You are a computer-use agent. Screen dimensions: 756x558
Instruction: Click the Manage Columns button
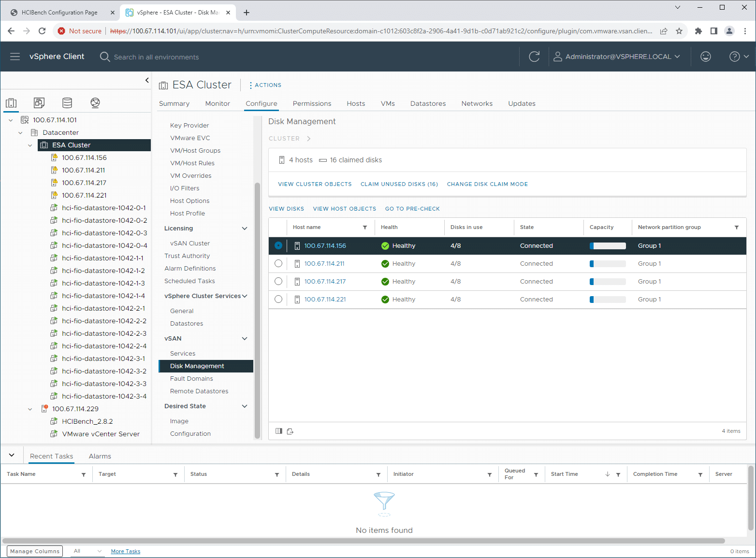pyautogui.click(x=35, y=551)
